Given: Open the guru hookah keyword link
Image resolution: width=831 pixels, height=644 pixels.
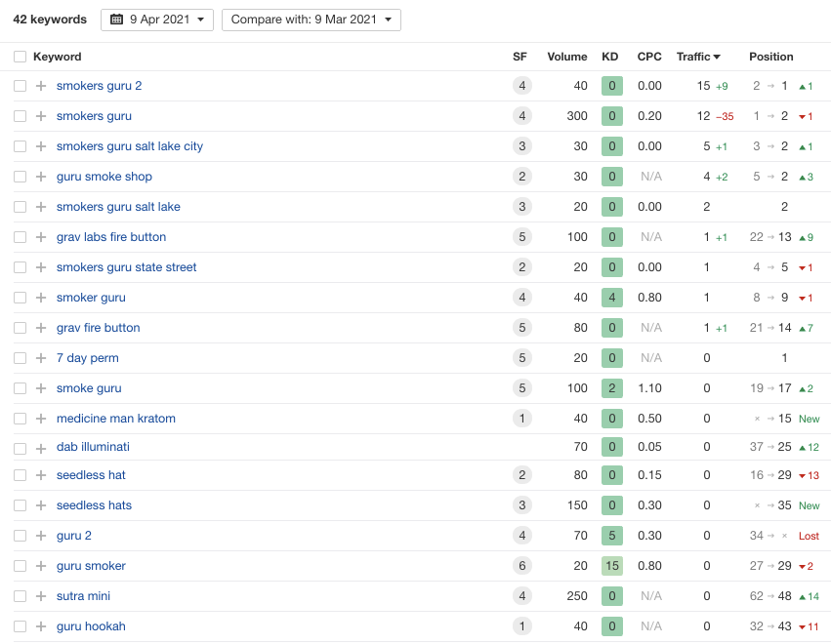Looking at the screenshot, I should coord(91,626).
